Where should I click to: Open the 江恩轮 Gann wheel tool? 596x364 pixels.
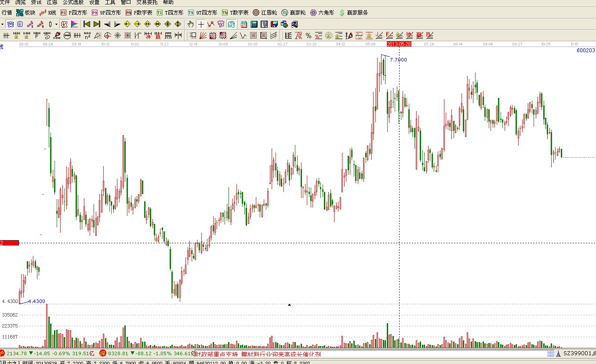coord(265,13)
